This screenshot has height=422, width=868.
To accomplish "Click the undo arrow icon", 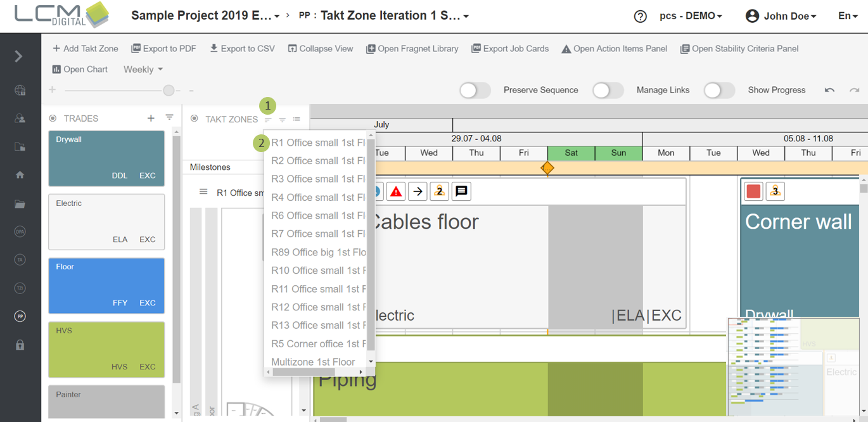I will click(829, 90).
